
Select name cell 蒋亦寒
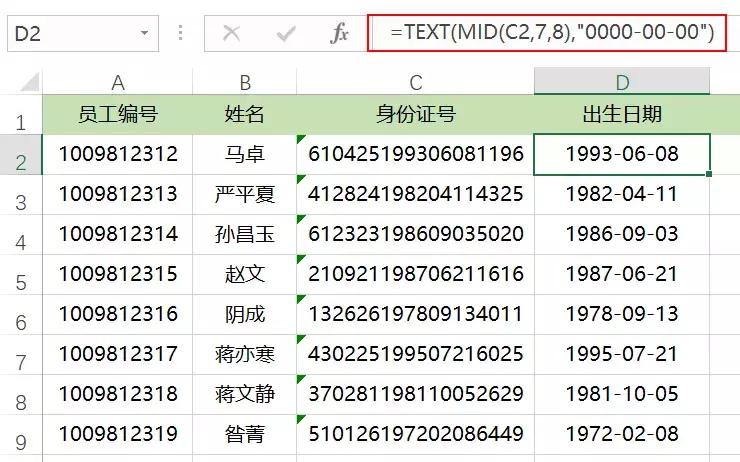point(244,355)
